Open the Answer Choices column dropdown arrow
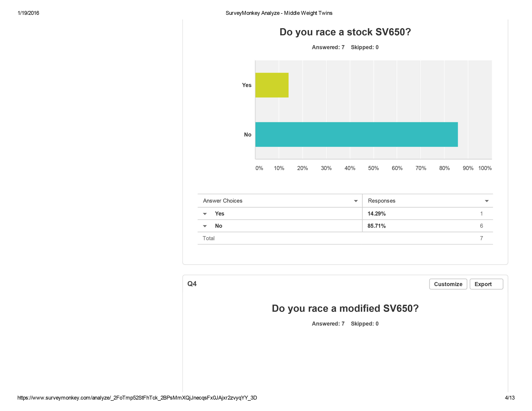532x411 pixels. point(356,201)
